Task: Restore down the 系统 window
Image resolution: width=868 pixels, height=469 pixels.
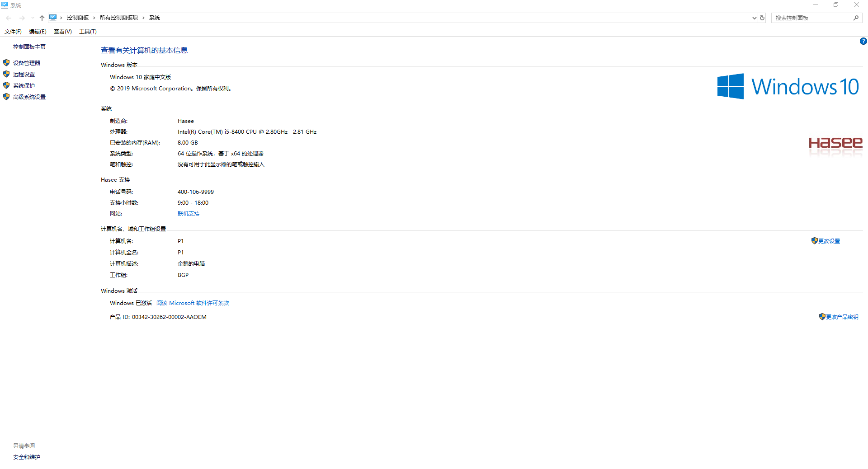Action: pos(836,5)
